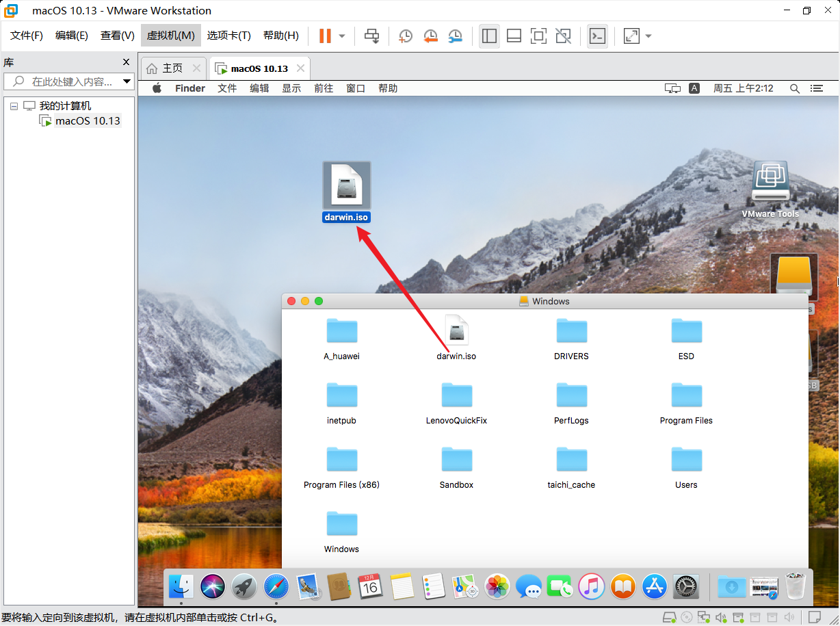Toggle the library panel visibility
Image resolution: width=840 pixels, height=626 pixels.
pyautogui.click(x=489, y=36)
